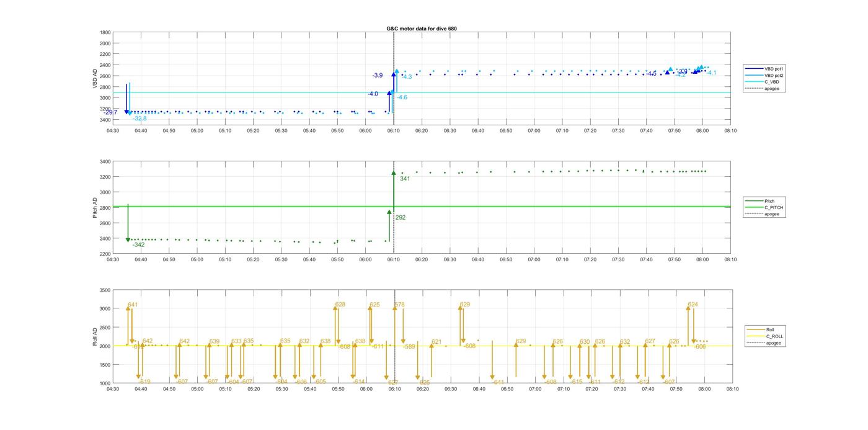
Task: Click the "624" roll data label
Action: click(693, 305)
